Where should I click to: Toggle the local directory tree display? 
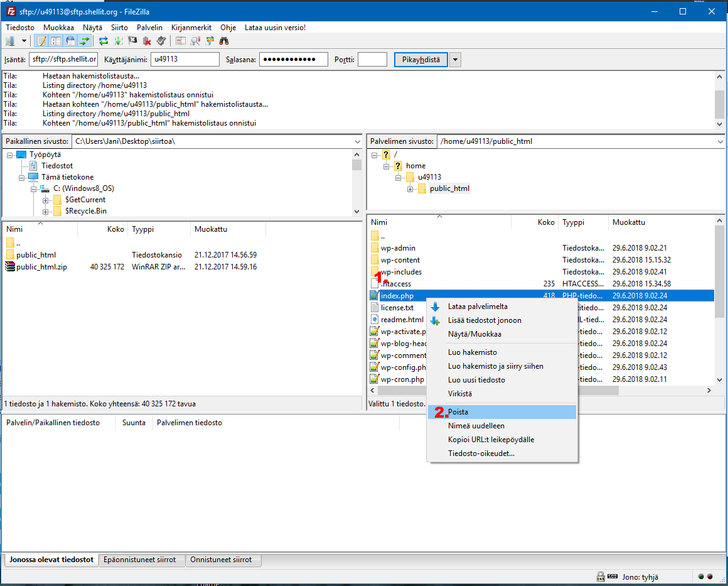(x=56, y=41)
